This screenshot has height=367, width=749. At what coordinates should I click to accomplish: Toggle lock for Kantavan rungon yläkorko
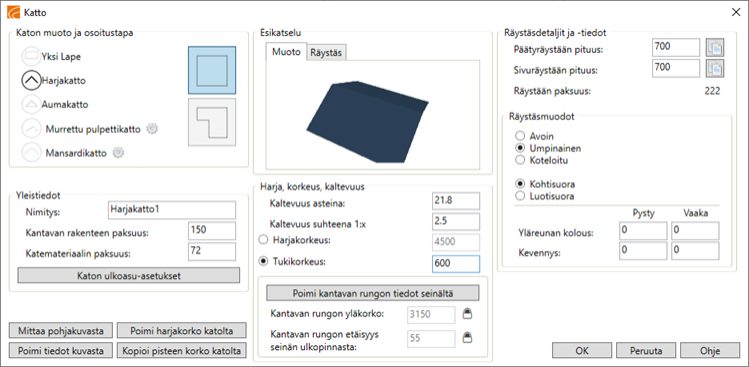(x=468, y=314)
